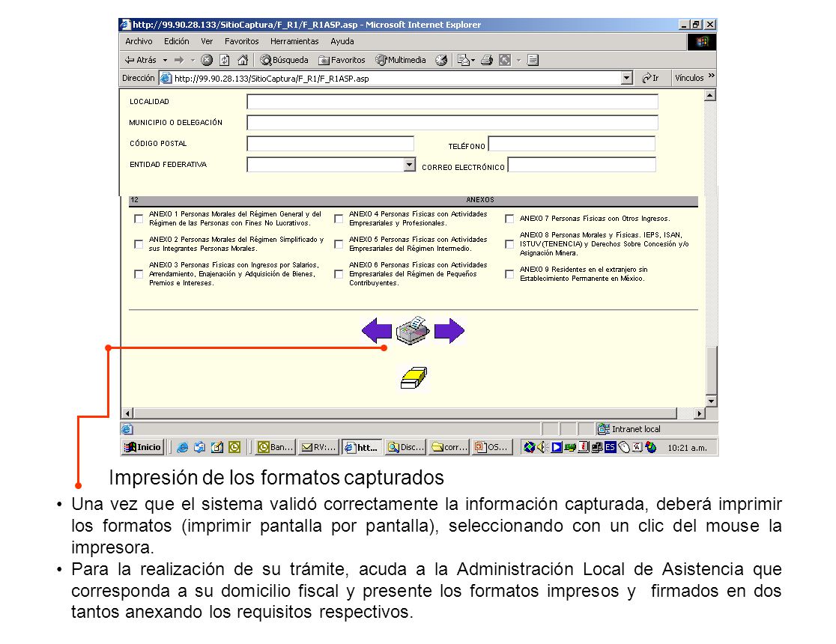Switch to the RV:... mail taskbar button
The image size is (836, 644).
pyautogui.click(x=319, y=447)
